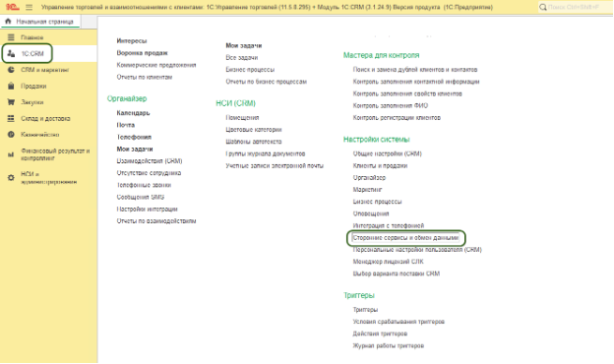The image size is (614, 364).
Task: Open Отсутствие сотрудника
Action: [x=149, y=173]
